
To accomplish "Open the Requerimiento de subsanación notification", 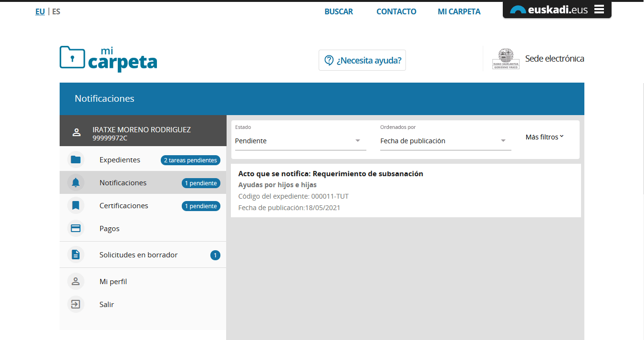I will 330,174.
